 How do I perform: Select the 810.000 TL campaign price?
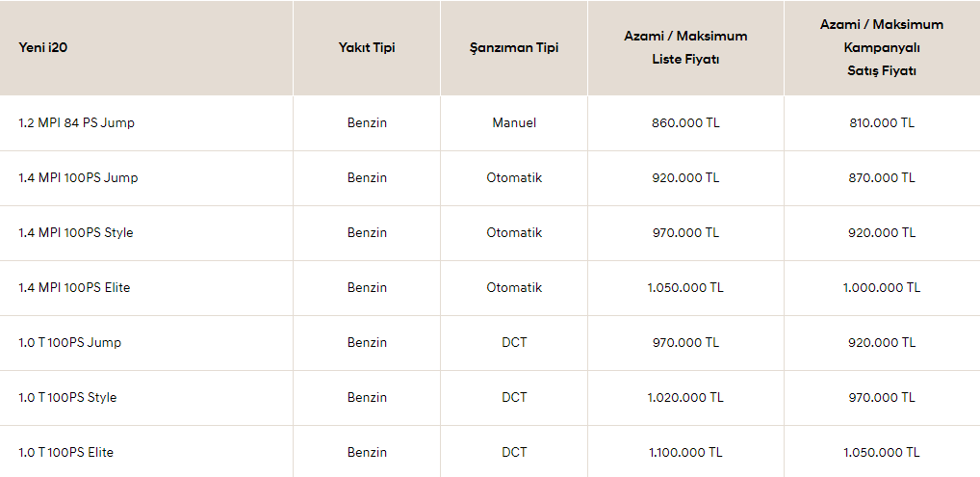pos(882,122)
